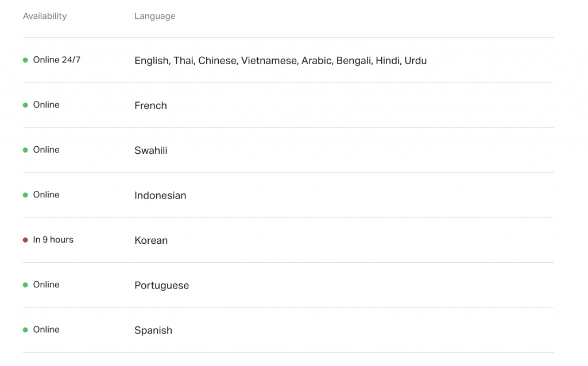This screenshot has width=588, height=366.
Task: Click the Online label in the Spanish row
Action: (46, 330)
